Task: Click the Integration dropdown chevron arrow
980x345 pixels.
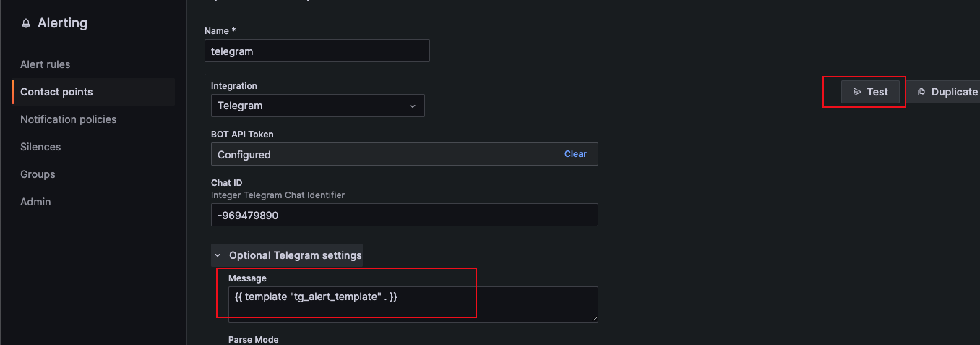Action: click(x=413, y=106)
